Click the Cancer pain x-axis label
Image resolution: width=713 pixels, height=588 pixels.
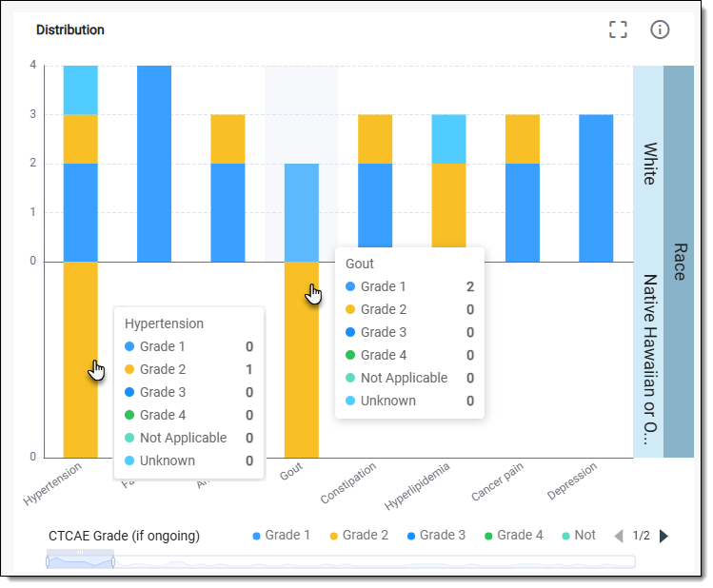(x=498, y=481)
